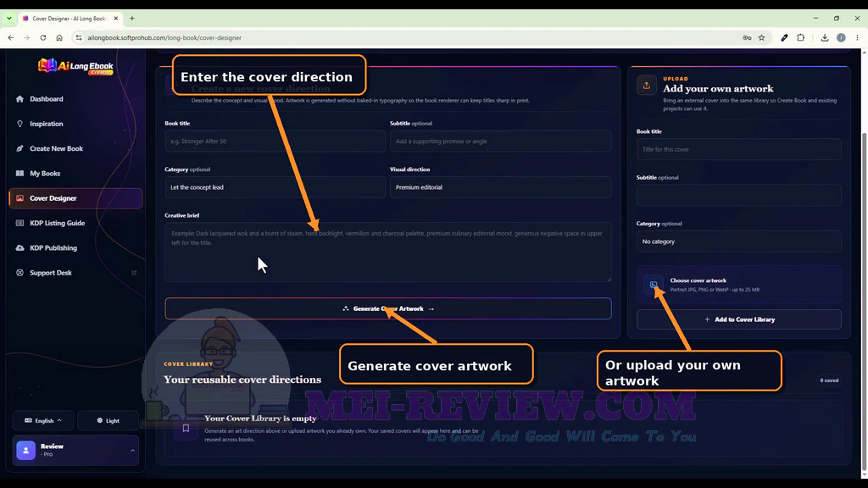Open the Premium editorial visual direction dropdown
868x488 pixels.
coord(500,187)
